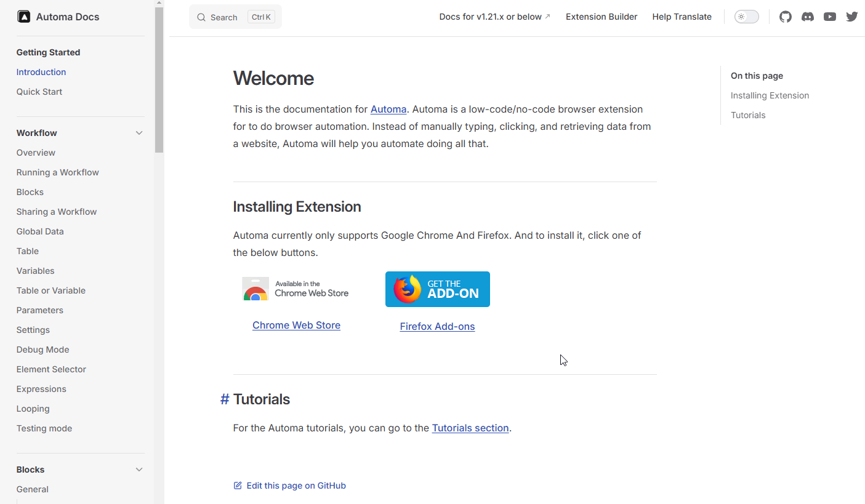Viewport: 865px width, 504px height.
Task: Open Docs for v1.21.x or below
Action: (x=494, y=17)
